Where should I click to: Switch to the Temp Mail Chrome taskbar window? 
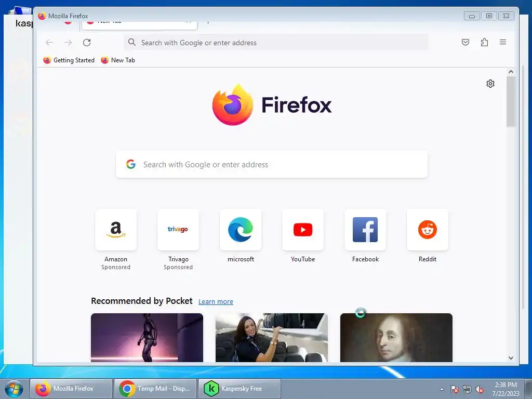coord(155,389)
